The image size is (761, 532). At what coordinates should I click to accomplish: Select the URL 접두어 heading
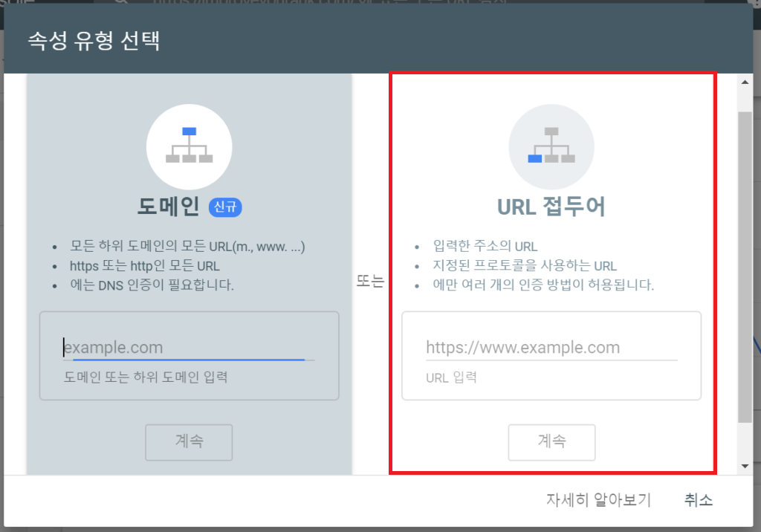pyautogui.click(x=551, y=207)
